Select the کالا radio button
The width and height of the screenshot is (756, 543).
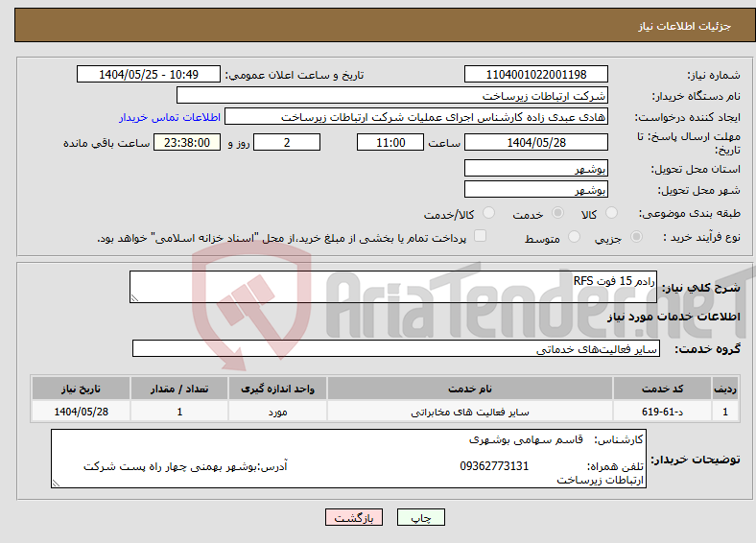pos(611,213)
